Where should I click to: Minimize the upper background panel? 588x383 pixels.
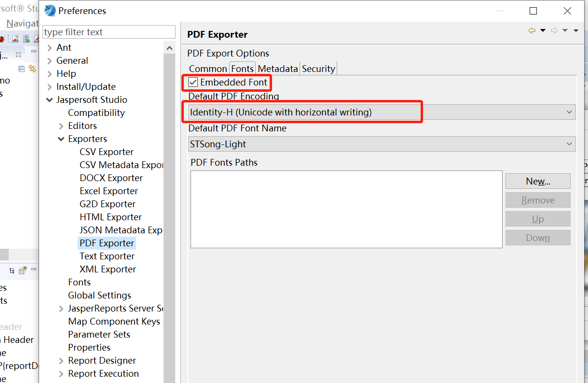[34, 51]
